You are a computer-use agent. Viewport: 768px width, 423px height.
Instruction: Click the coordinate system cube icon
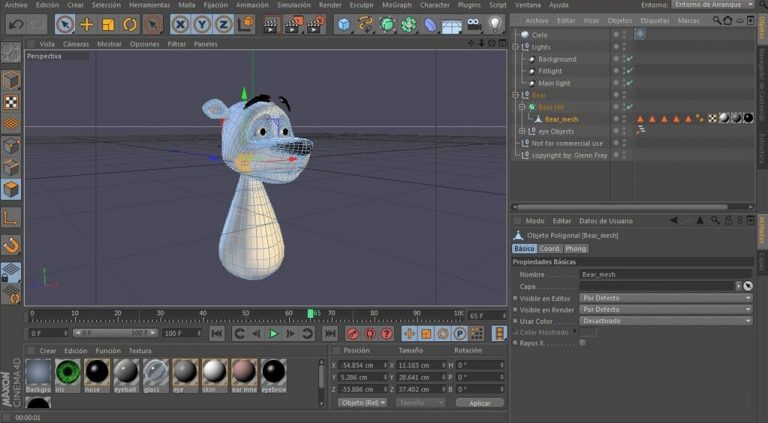pyautogui.click(x=246, y=24)
